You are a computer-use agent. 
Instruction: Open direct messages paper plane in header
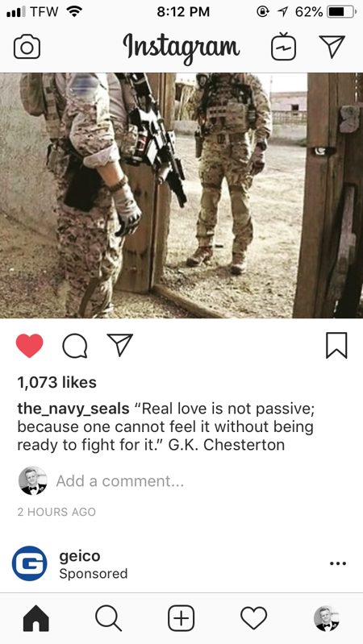tap(332, 47)
